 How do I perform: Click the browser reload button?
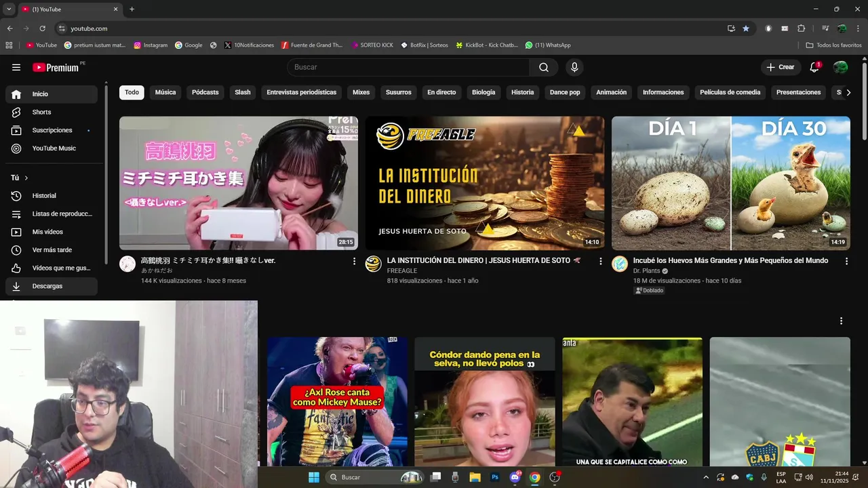42,28
